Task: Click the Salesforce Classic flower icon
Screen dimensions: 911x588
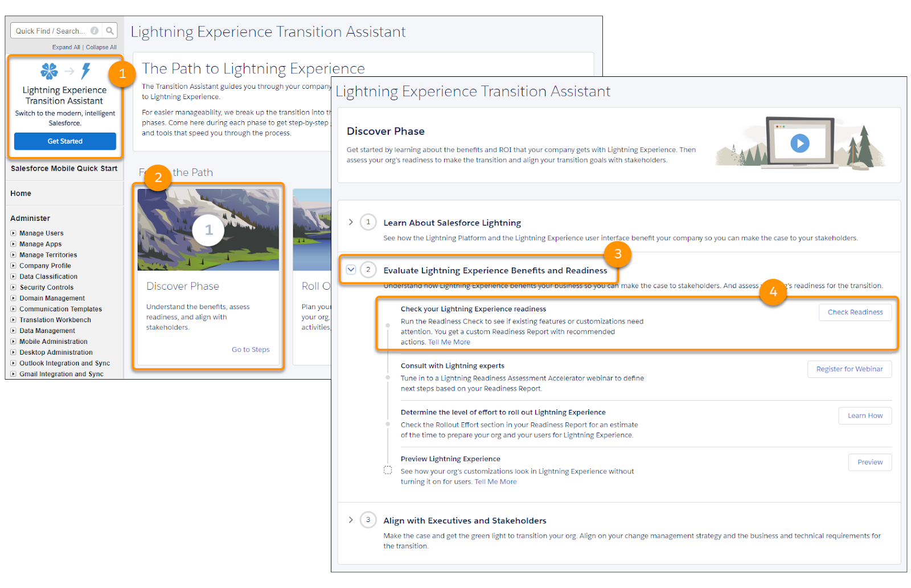Action: point(49,71)
